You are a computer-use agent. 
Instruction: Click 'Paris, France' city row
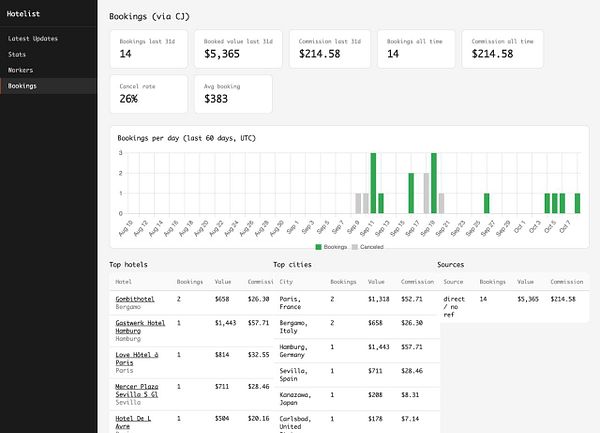click(x=357, y=303)
